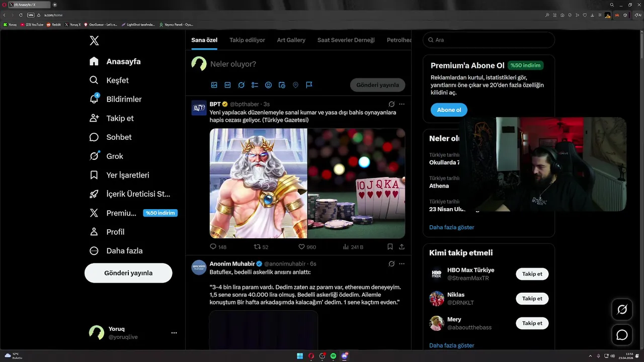Open more options on BPT post
Screen dimensions: 644x362
pyautogui.click(x=401, y=104)
